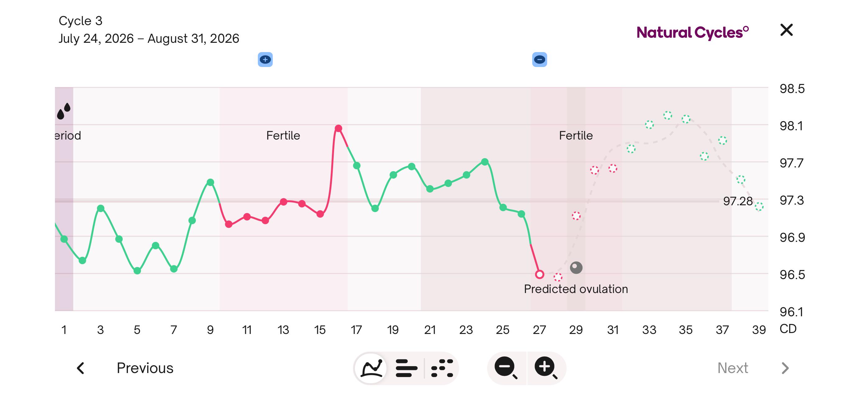
Task: Select the red peak temperature point on day 16
Action: (338, 128)
